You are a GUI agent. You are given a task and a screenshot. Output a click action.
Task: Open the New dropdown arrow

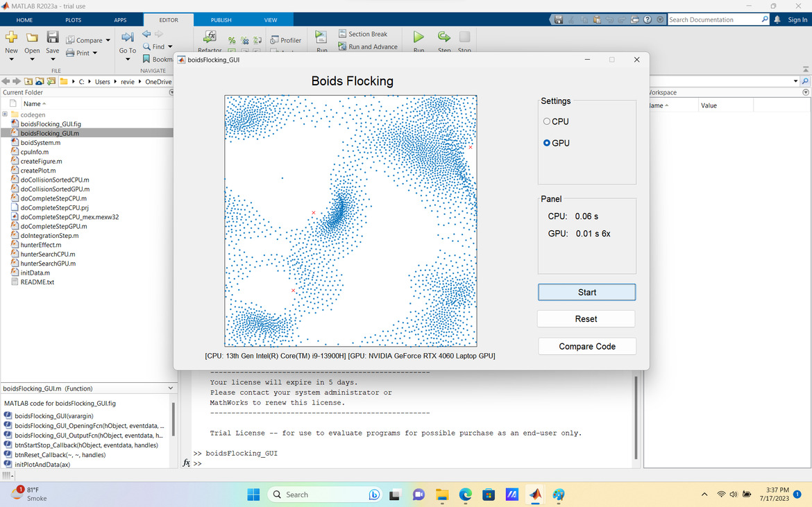click(11, 60)
